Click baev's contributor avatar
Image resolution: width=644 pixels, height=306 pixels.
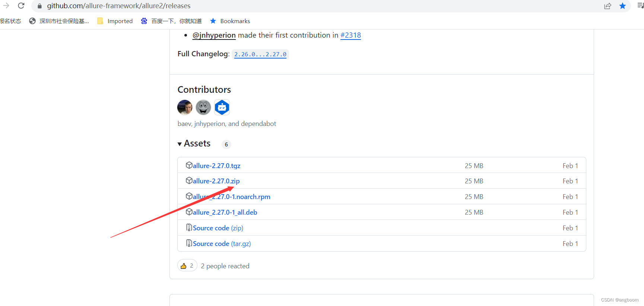[185, 107]
